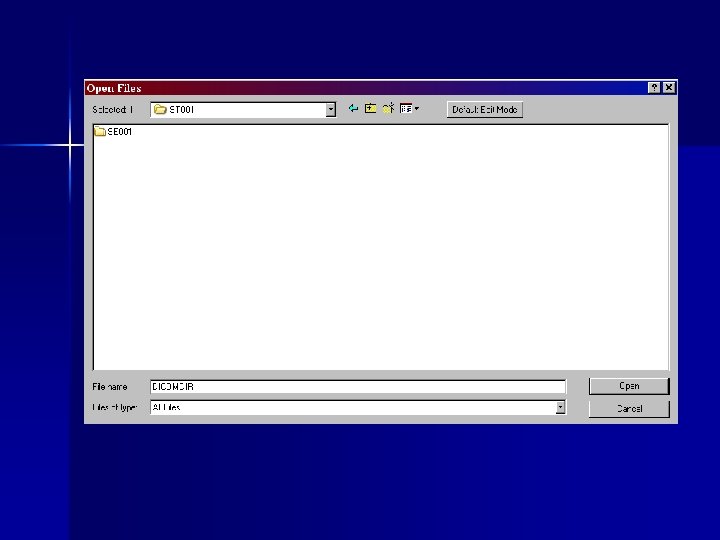Click the File name input field

[x=358, y=387]
